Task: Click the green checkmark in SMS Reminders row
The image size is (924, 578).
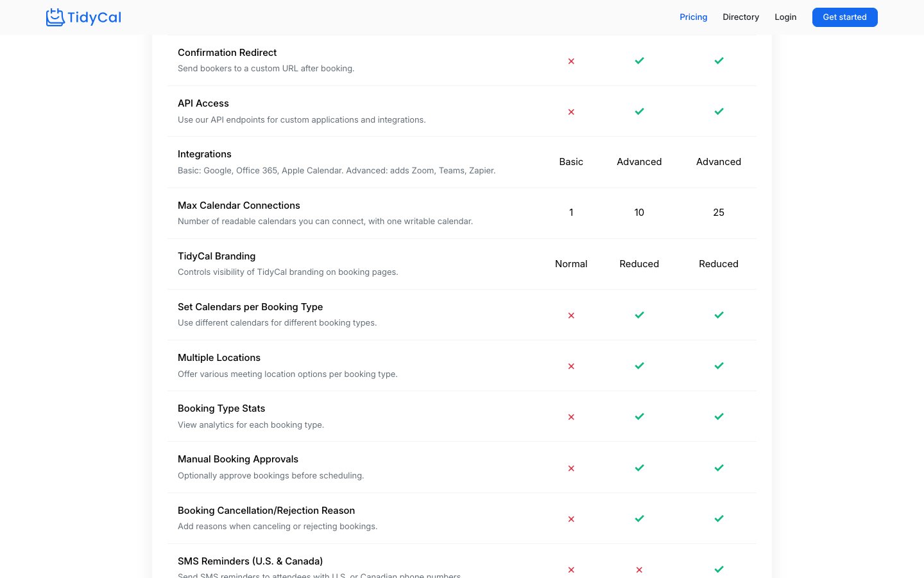Action: pos(719,569)
